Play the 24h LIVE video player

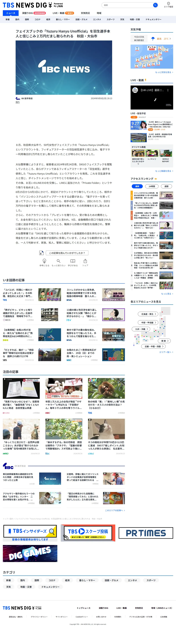point(152,97)
